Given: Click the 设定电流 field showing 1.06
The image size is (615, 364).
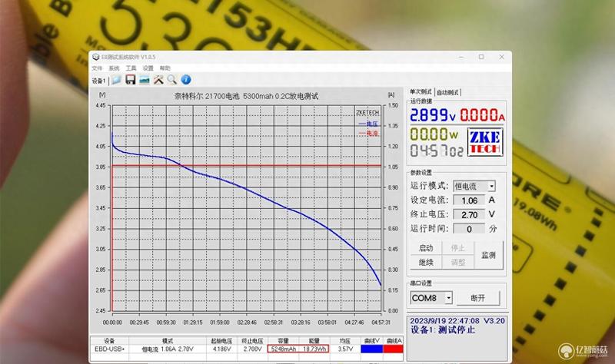Looking at the screenshot, I should click(469, 200).
